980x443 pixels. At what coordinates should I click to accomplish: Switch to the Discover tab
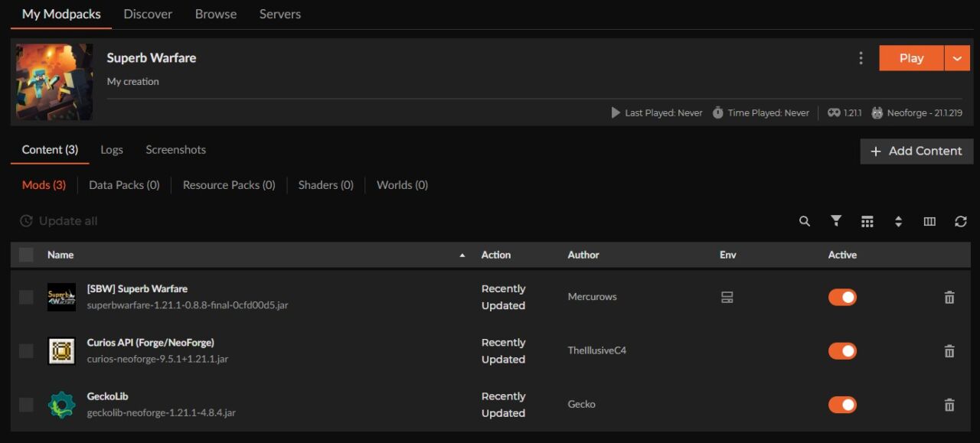148,14
